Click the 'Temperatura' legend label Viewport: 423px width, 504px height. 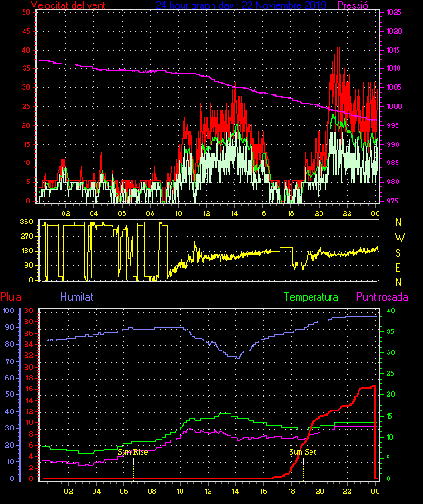[x=311, y=297]
